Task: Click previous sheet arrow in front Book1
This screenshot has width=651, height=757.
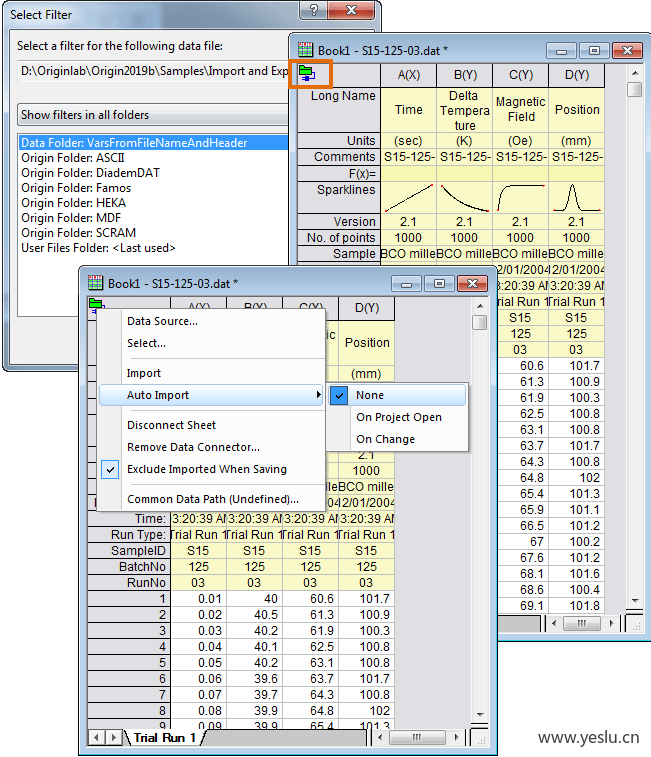Action: (x=97, y=738)
